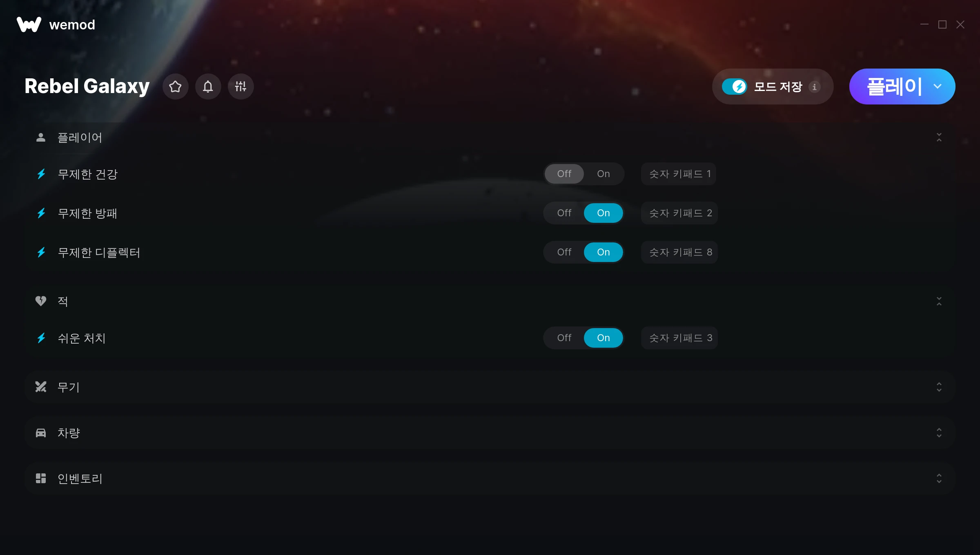980x555 pixels.
Task: Open notifications via the bell icon
Action: pyautogui.click(x=208, y=87)
